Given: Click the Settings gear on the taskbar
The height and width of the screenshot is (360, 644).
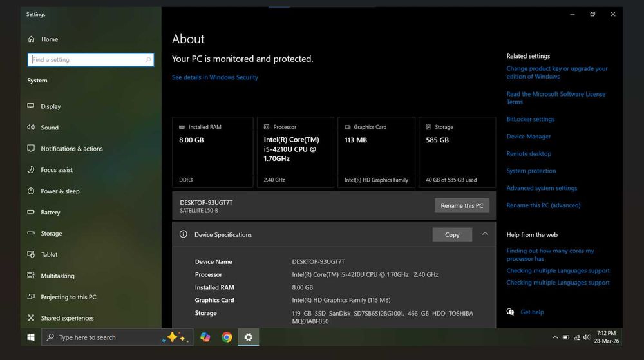Looking at the screenshot, I should tap(248, 337).
